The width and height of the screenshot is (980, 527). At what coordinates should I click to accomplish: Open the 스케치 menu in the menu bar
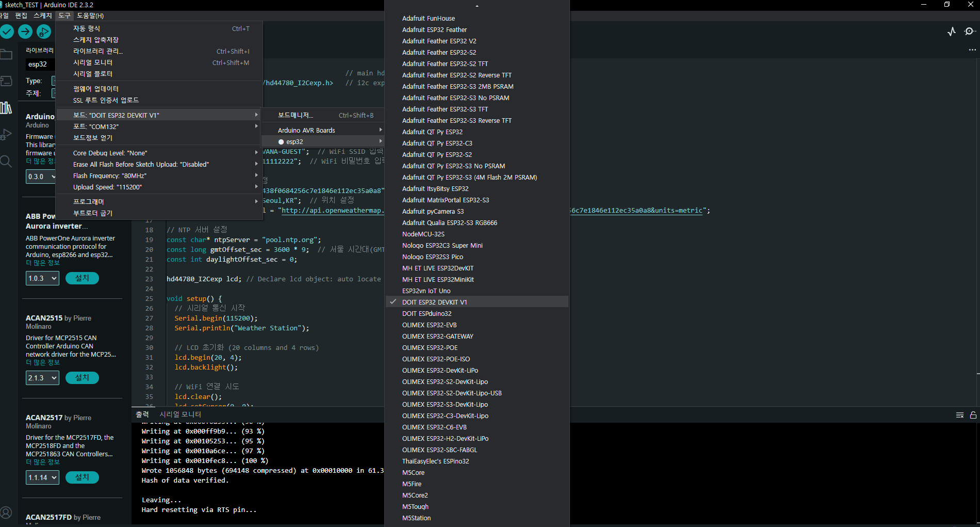click(x=43, y=16)
